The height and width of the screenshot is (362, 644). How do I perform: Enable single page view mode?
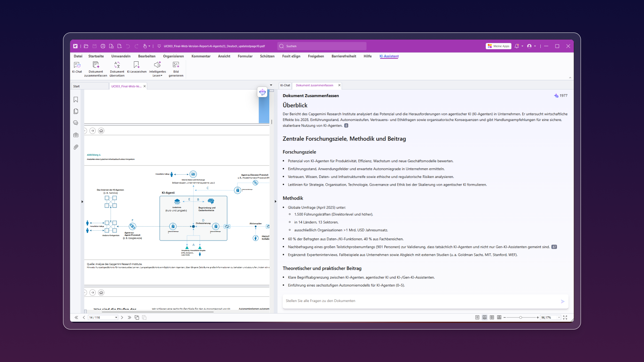click(477, 317)
